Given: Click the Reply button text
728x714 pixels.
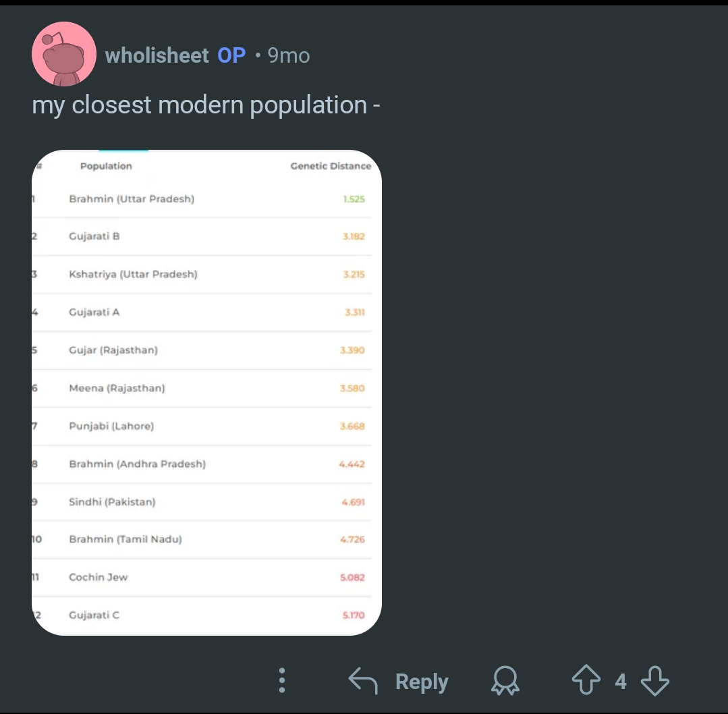Looking at the screenshot, I should 422,682.
